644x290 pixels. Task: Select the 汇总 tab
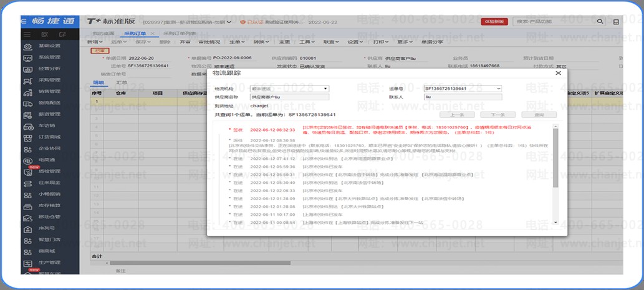122,82
